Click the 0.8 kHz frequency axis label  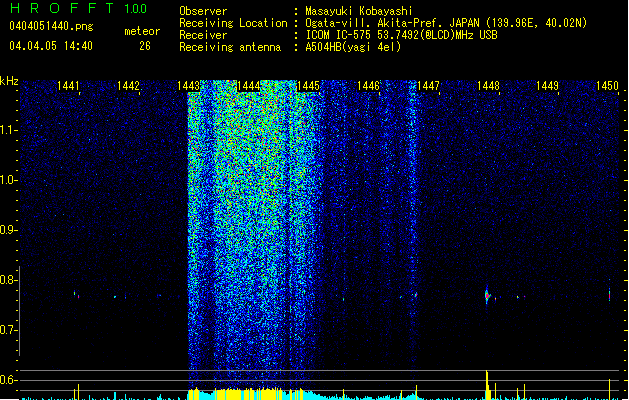(x=8, y=280)
